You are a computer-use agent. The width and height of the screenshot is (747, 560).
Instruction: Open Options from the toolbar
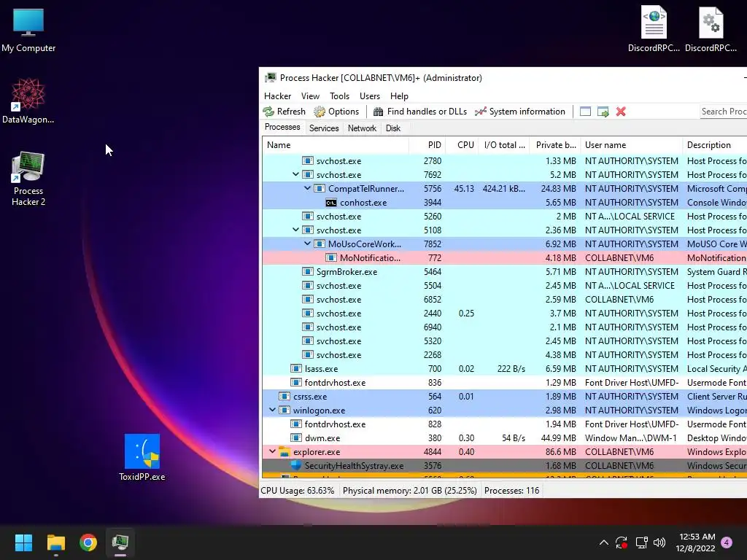click(x=336, y=112)
